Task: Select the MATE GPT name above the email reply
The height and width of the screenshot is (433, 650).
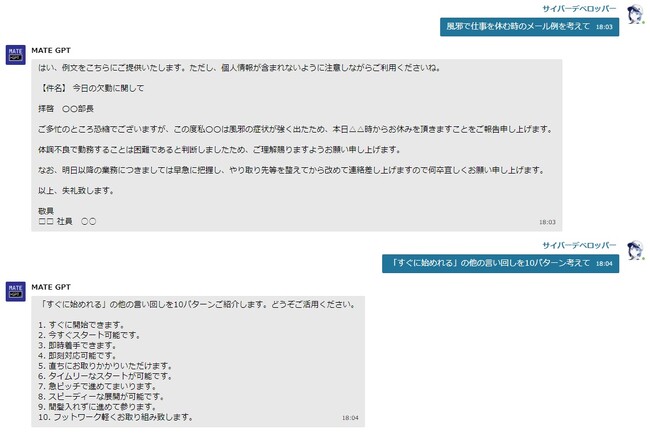Action: (x=51, y=49)
